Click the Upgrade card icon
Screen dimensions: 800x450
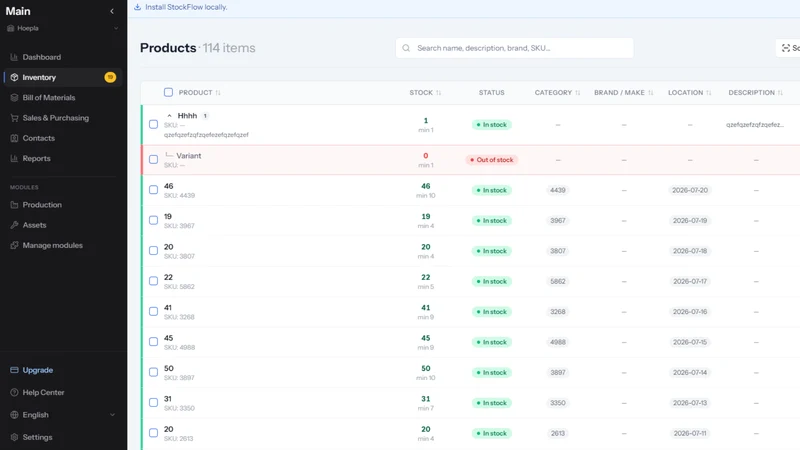coord(14,370)
